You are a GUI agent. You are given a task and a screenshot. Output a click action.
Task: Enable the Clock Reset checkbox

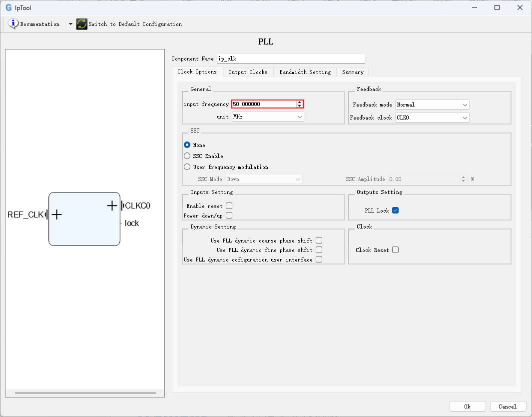tap(395, 250)
